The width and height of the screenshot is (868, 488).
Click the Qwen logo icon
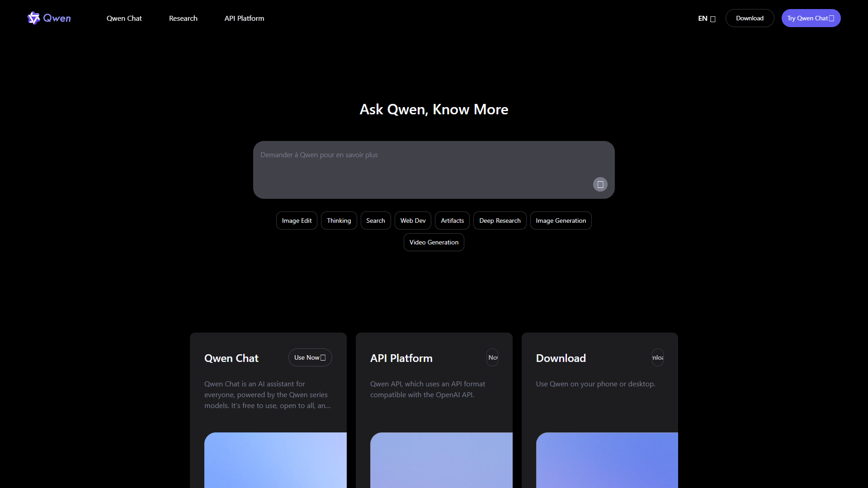tap(34, 18)
